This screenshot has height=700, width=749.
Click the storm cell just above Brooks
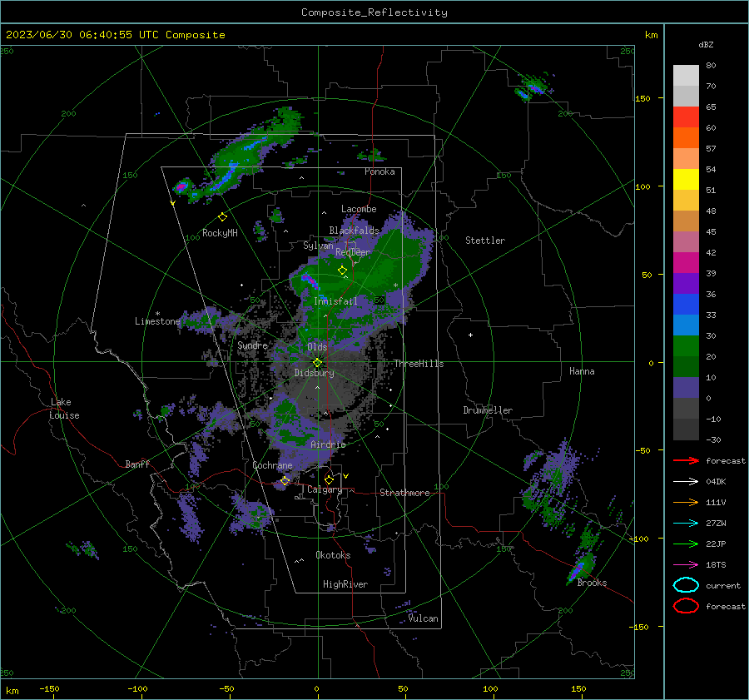[x=579, y=568]
